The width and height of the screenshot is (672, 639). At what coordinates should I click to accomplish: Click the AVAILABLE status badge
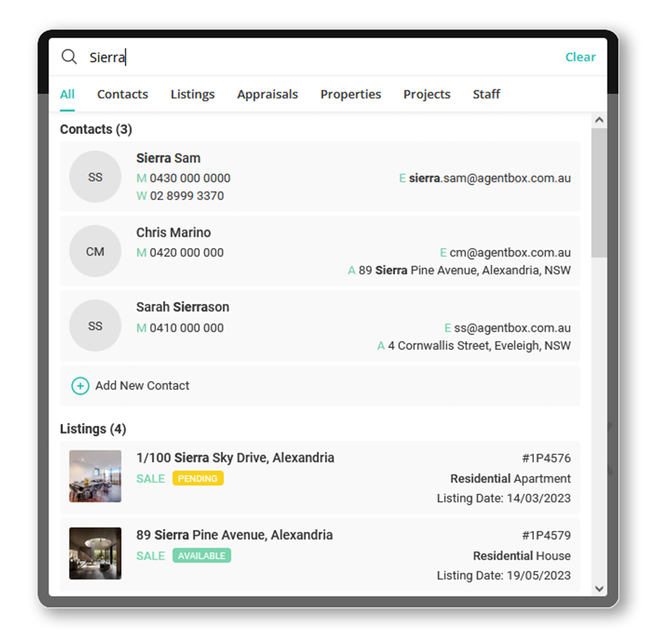(202, 556)
